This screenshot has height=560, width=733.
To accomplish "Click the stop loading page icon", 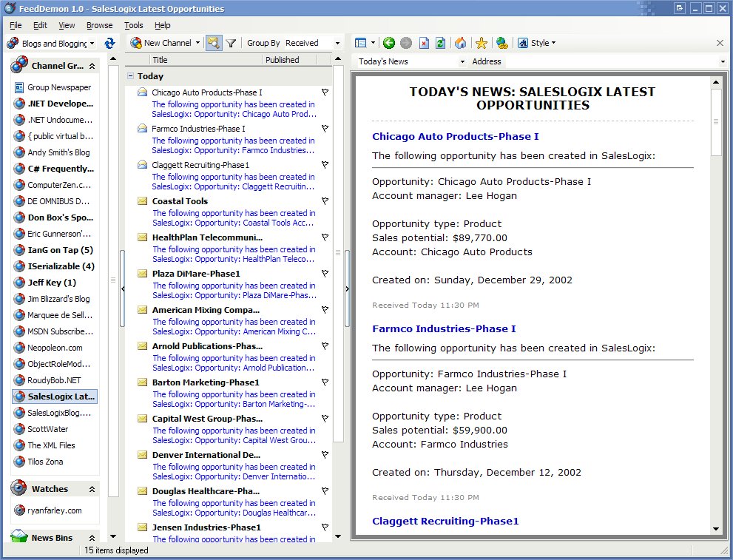I will pos(424,43).
